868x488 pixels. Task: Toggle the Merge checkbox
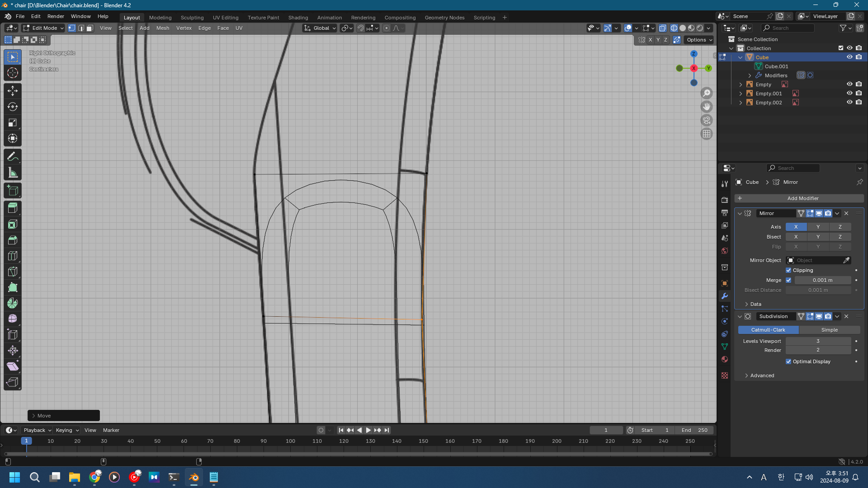coord(788,280)
